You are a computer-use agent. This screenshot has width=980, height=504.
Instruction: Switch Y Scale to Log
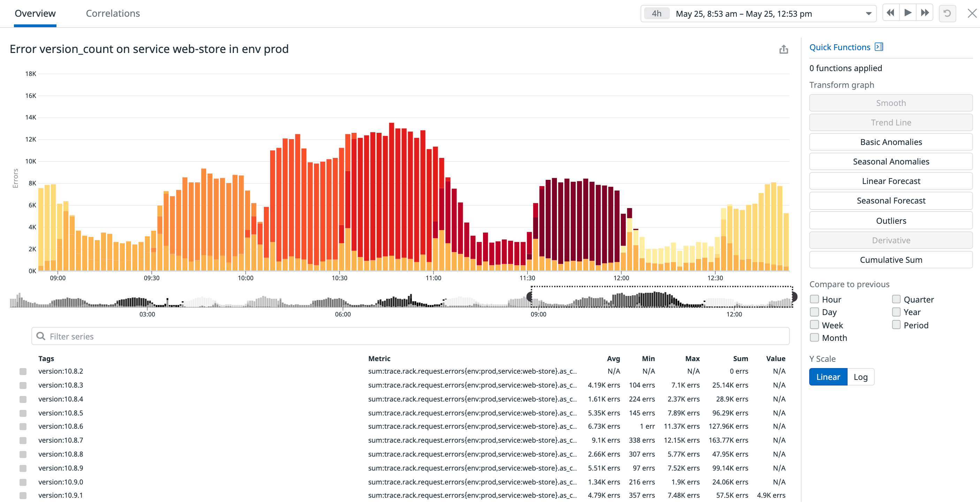pos(861,376)
